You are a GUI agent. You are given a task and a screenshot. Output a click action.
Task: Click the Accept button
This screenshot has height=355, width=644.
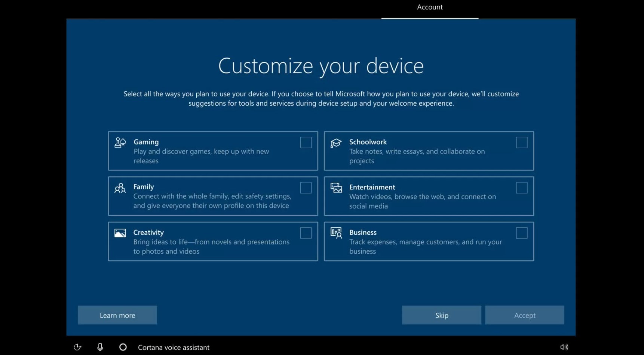[525, 315]
